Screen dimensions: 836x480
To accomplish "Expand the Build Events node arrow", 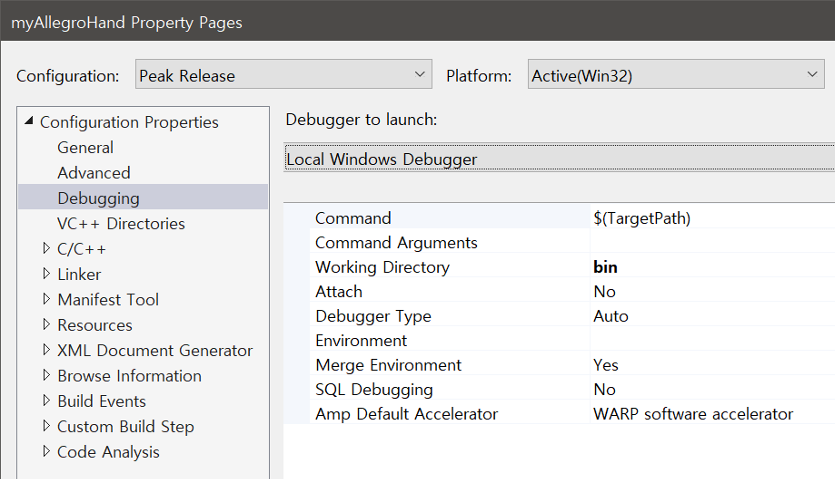I will 46,401.
